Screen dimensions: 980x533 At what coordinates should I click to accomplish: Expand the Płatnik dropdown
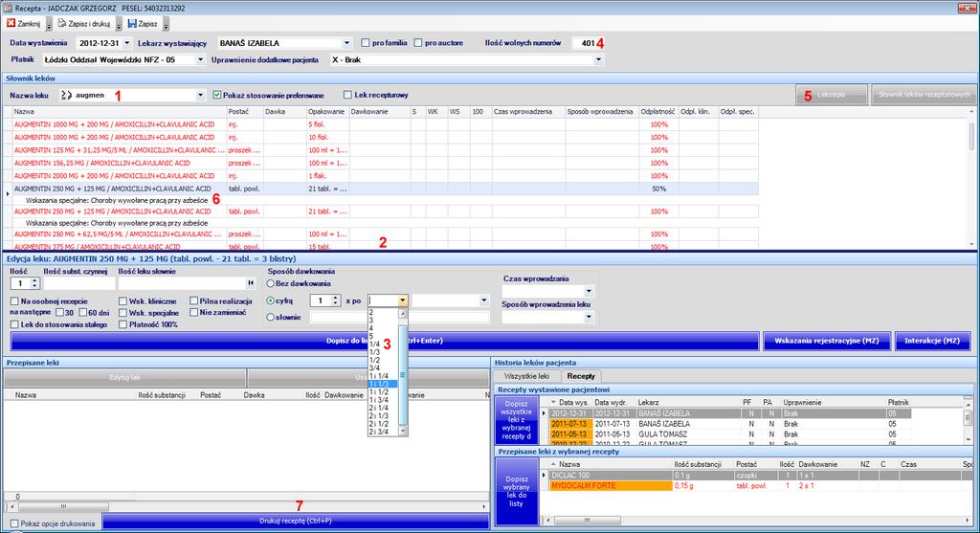200,60
